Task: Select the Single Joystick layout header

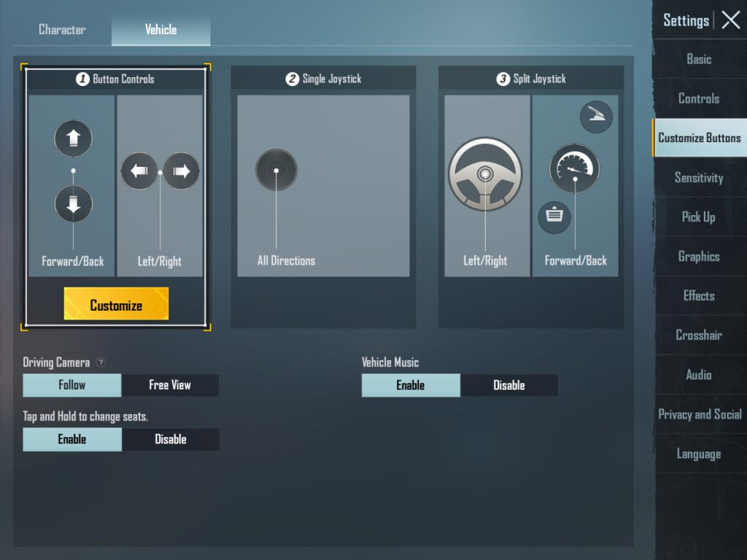Action: [x=323, y=79]
